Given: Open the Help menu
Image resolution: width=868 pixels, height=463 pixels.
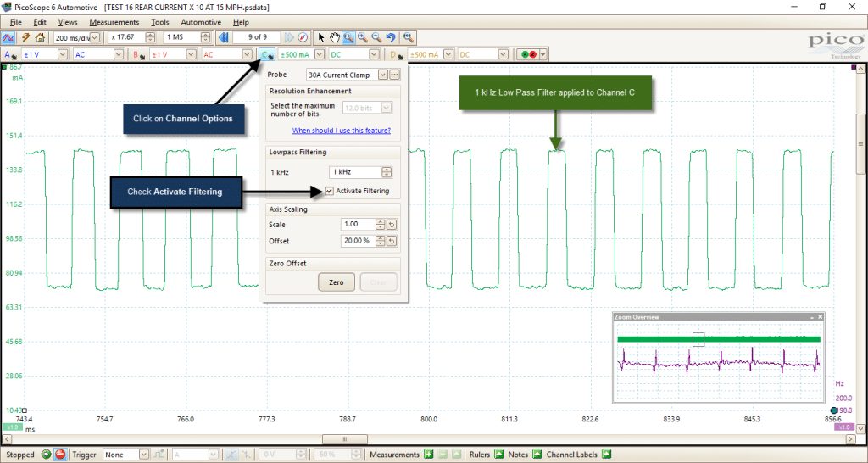Looking at the screenshot, I should [241, 22].
